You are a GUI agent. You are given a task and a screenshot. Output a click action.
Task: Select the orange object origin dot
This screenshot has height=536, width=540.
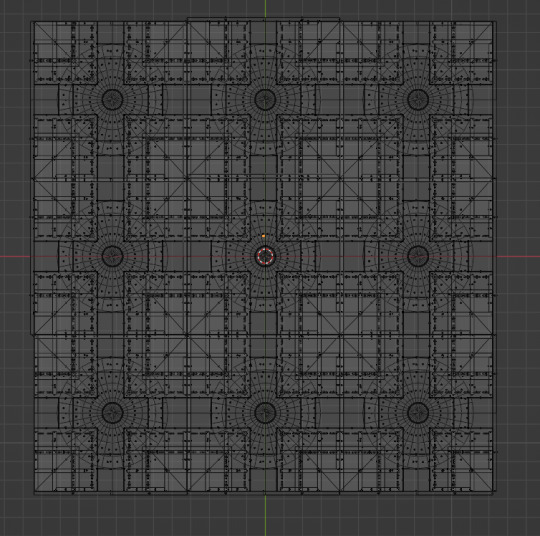(x=263, y=236)
